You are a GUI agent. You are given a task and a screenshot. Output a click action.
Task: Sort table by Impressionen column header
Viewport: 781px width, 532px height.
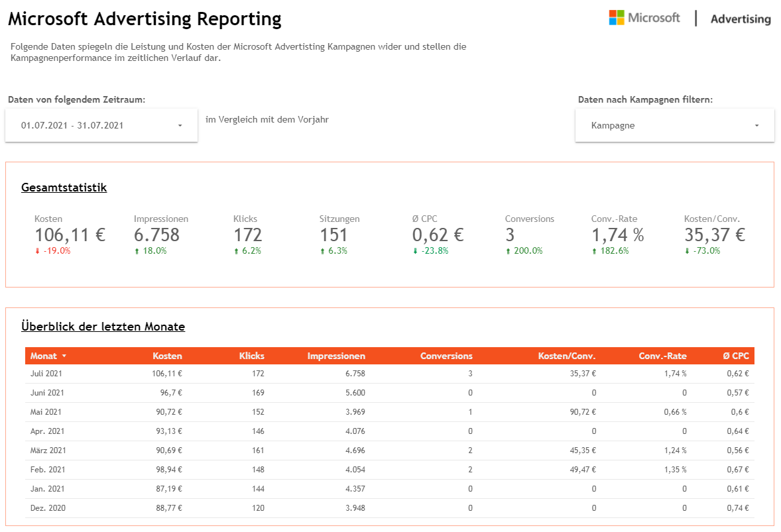[336, 356]
